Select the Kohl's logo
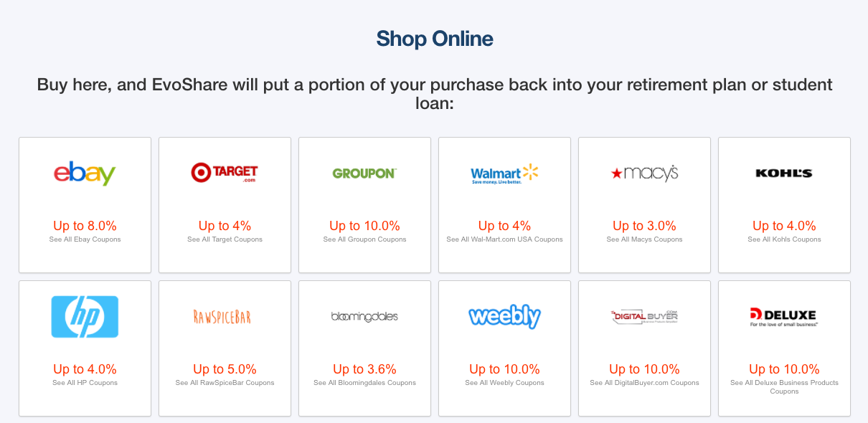The height and width of the screenshot is (423, 868). (x=784, y=173)
